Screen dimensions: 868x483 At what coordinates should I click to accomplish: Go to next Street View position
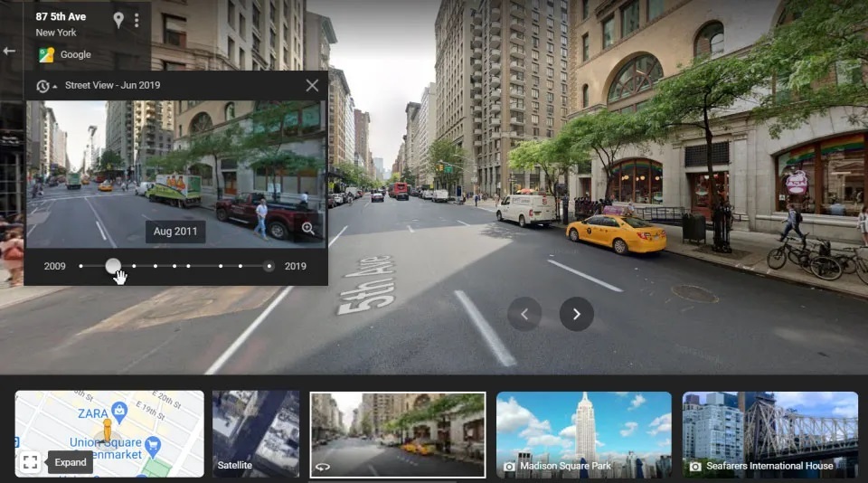coord(576,314)
